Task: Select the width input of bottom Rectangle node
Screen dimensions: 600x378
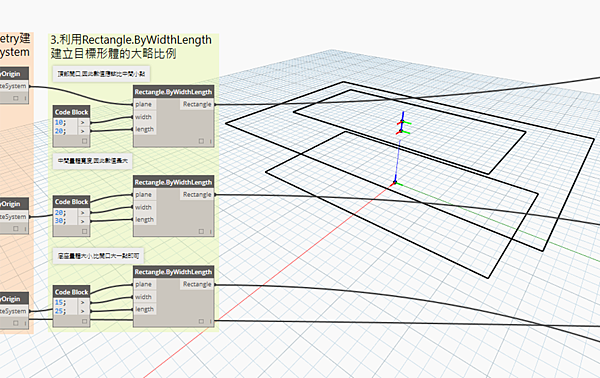Action: [144, 297]
